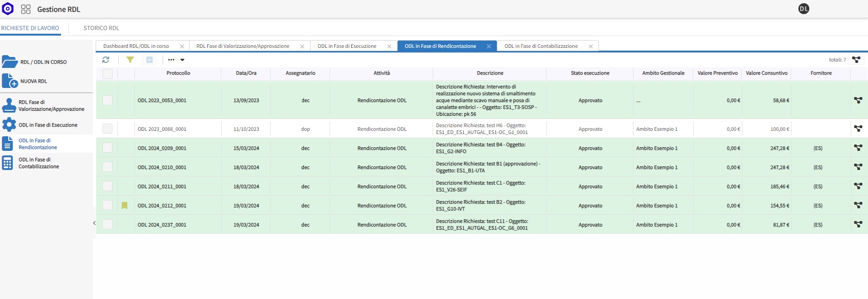Click protocol cell ODL 2024_0237_0001
The width and height of the screenshot is (868, 299).
pyautogui.click(x=162, y=225)
